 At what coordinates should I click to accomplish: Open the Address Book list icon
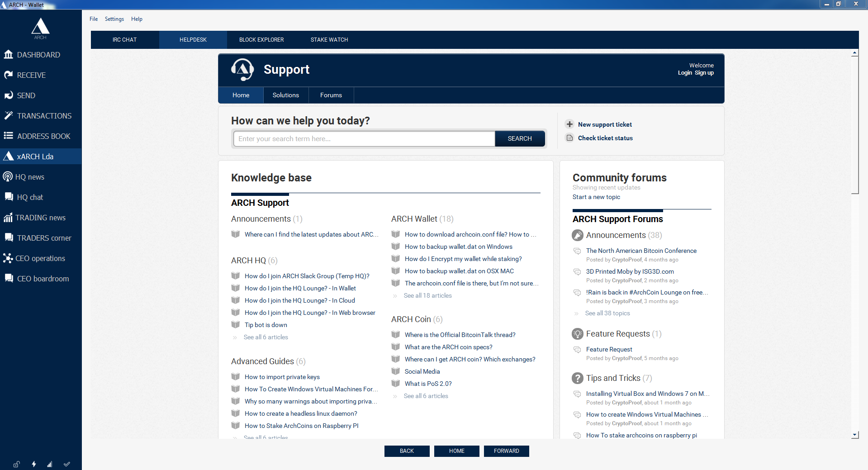pyautogui.click(x=8, y=136)
